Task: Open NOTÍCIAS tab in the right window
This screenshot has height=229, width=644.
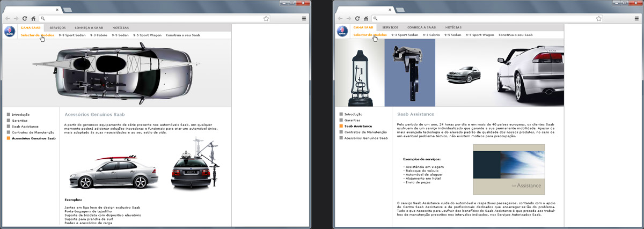Action: tap(453, 27)
